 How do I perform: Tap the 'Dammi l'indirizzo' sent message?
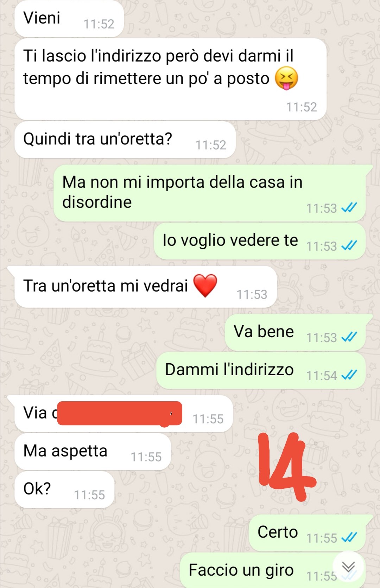(261, 371)
